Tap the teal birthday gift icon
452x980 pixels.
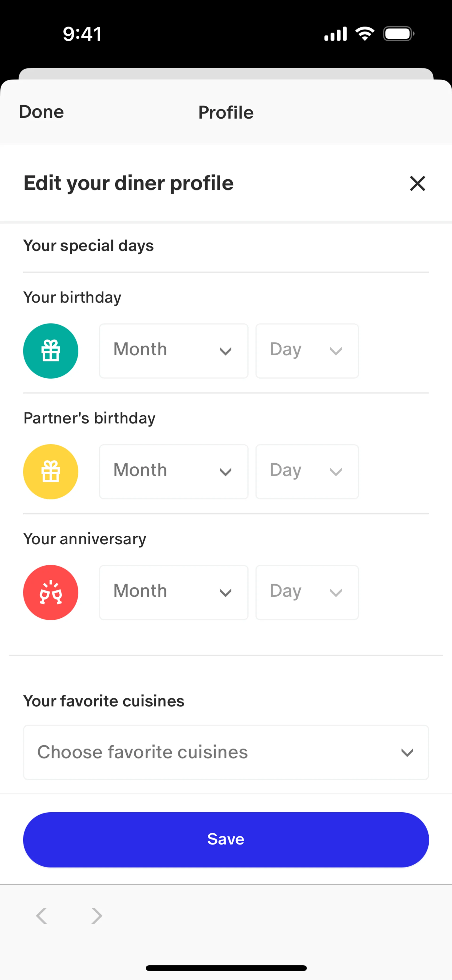coord(51,351)
